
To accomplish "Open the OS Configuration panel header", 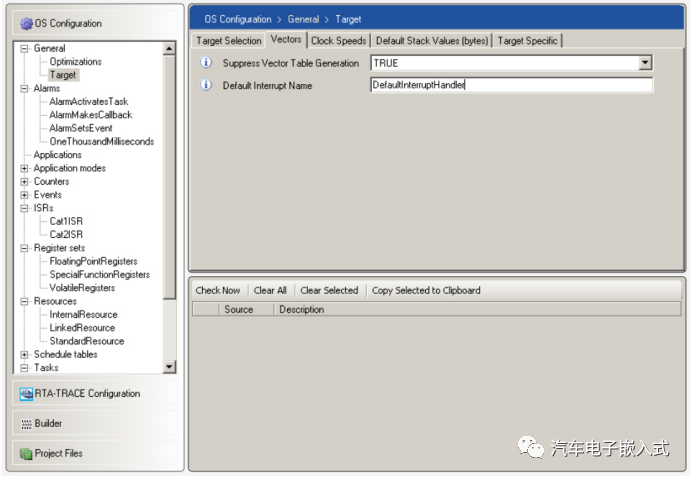I will (x=95, y=23).
